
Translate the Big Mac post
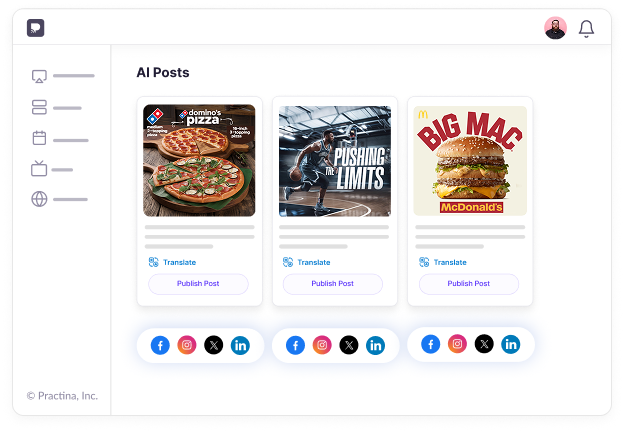pos(443,262)
